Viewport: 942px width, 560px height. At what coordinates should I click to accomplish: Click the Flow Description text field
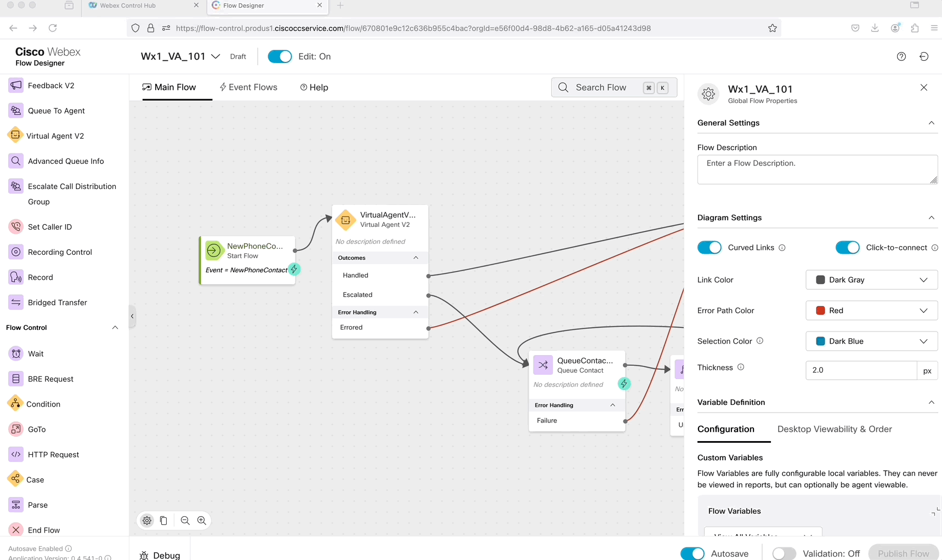pos(816,169)
